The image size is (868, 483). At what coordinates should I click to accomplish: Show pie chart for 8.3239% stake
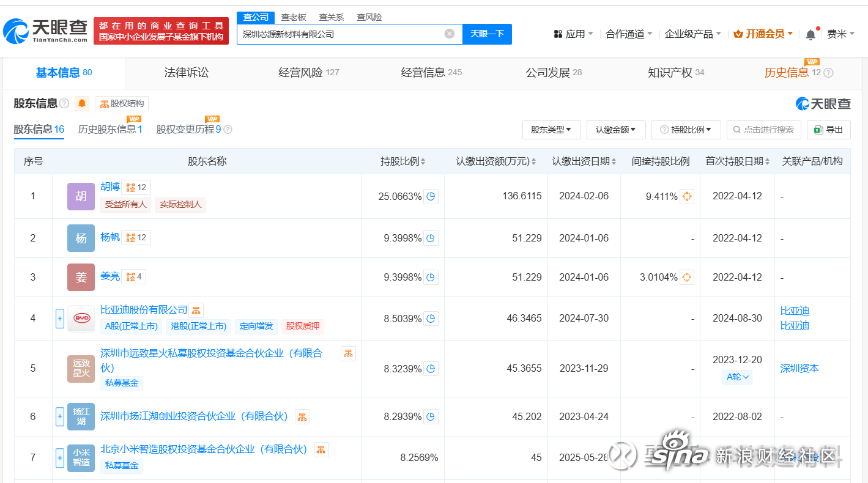[431, 369]
